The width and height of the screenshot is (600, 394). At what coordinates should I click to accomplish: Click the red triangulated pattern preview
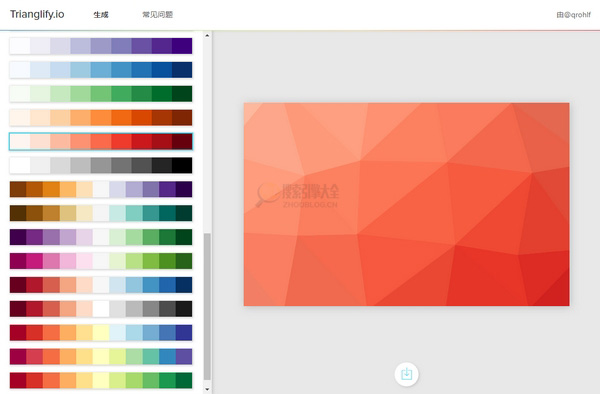[x=406, y=204]
